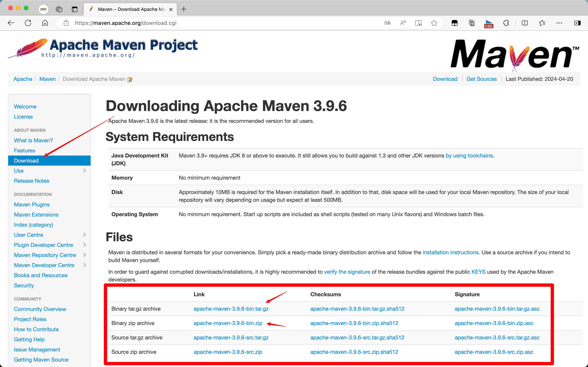The width and height of the screenshot is (588, 367).
Task: Add page to favorites star icon
Action: click(434, 23)
